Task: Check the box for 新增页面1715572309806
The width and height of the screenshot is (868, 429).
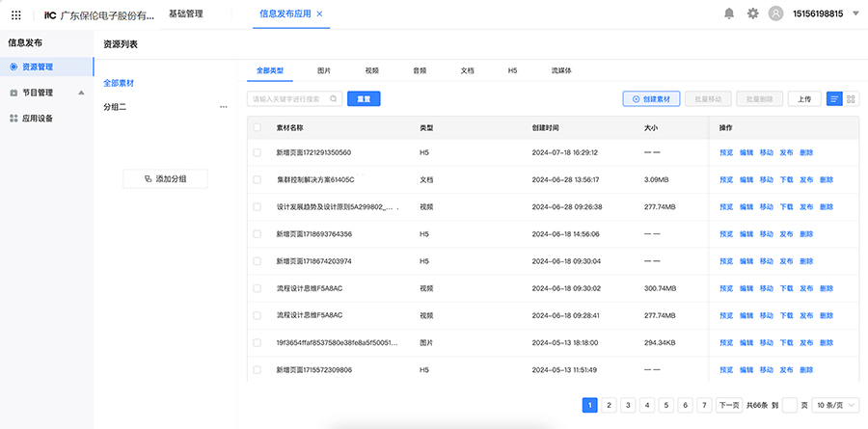Action: pyautogui.click(x=257, y=370)
